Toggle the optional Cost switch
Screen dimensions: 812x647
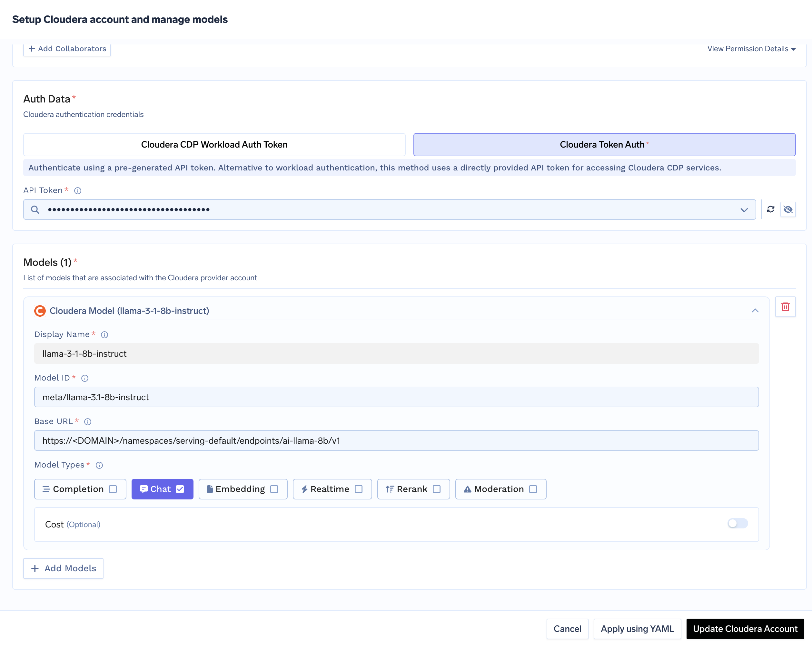click(738, 524)
